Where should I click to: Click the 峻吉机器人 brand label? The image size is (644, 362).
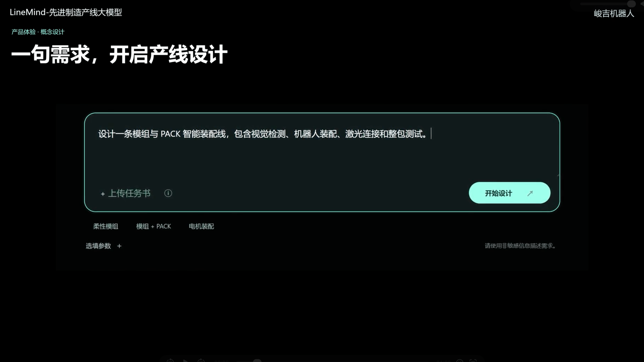tap(614, 13)
